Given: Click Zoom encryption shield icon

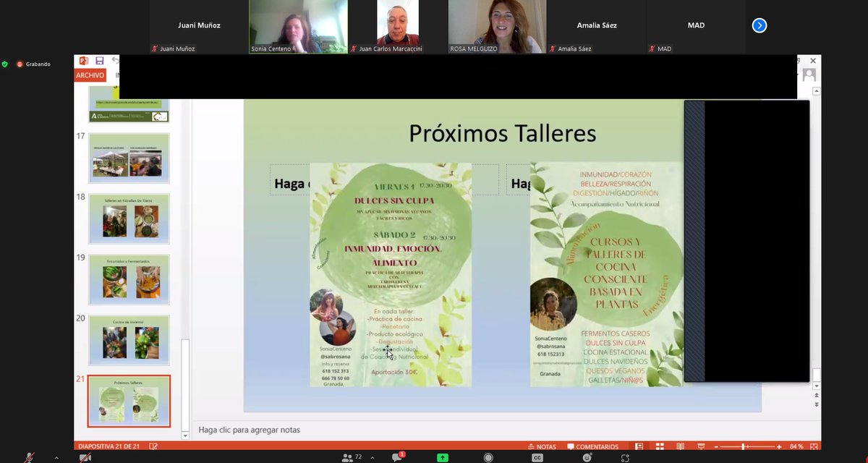Looking at the screenshot, I should pyautogui.click(x=5, y=64).
